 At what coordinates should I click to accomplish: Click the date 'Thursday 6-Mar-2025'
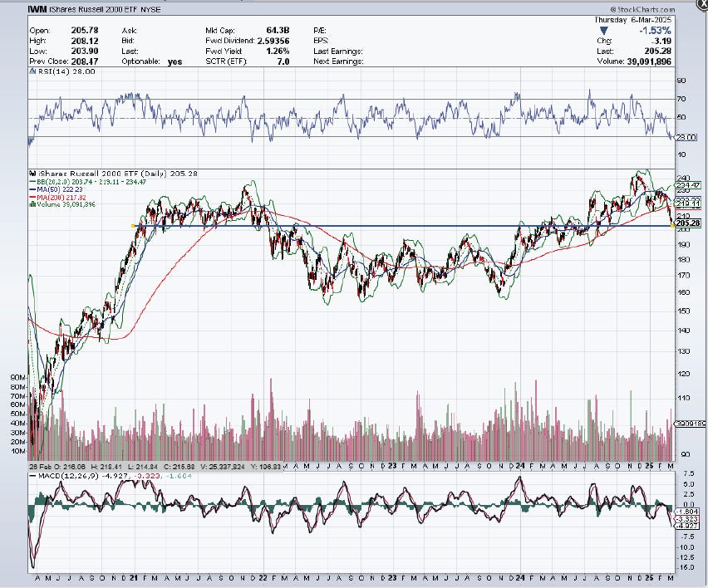633,20
